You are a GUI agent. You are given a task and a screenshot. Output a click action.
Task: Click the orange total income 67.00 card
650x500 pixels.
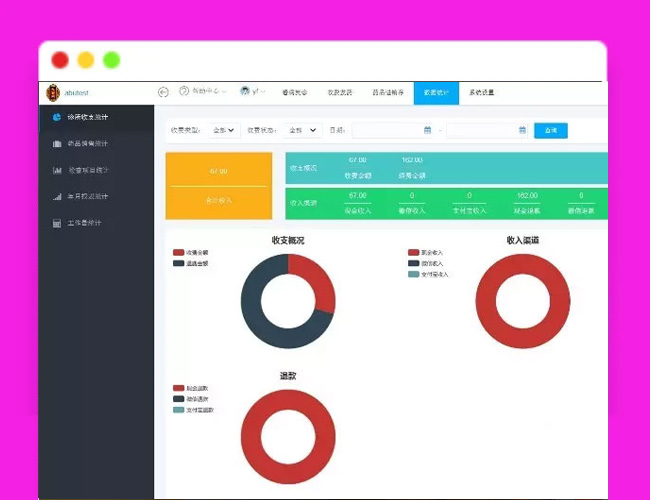tap(219, 186)
